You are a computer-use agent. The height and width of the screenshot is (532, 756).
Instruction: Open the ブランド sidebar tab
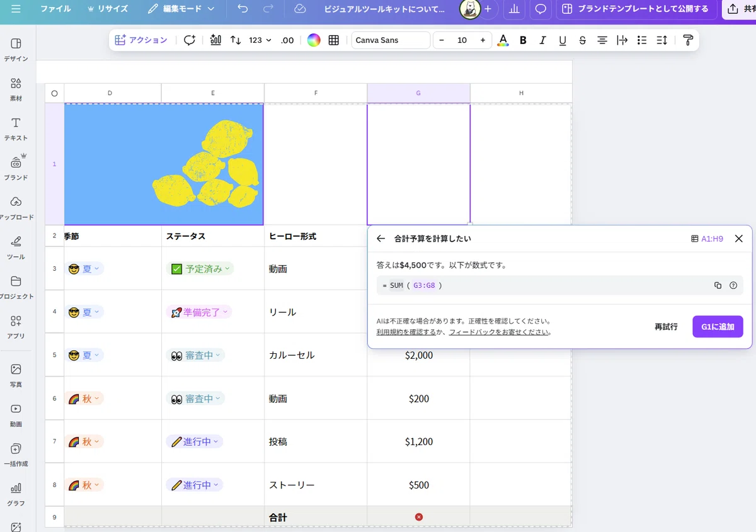tap(16, 168)
